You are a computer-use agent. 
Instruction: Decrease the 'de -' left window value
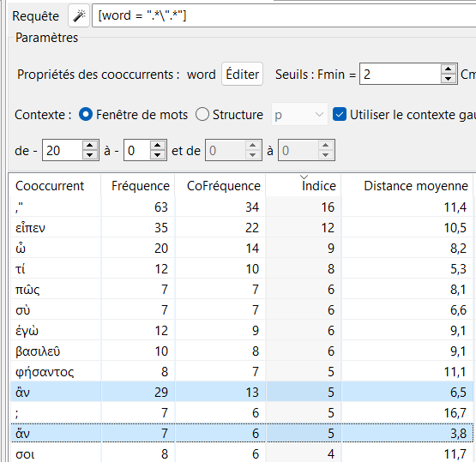(89, 154)
